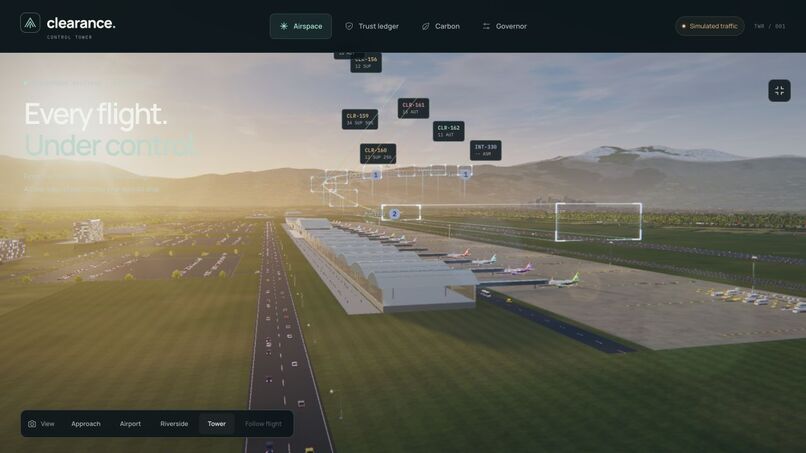Open the clearance. home wordmark
Viewport: 806px width, 453px height.
[81, 23]
